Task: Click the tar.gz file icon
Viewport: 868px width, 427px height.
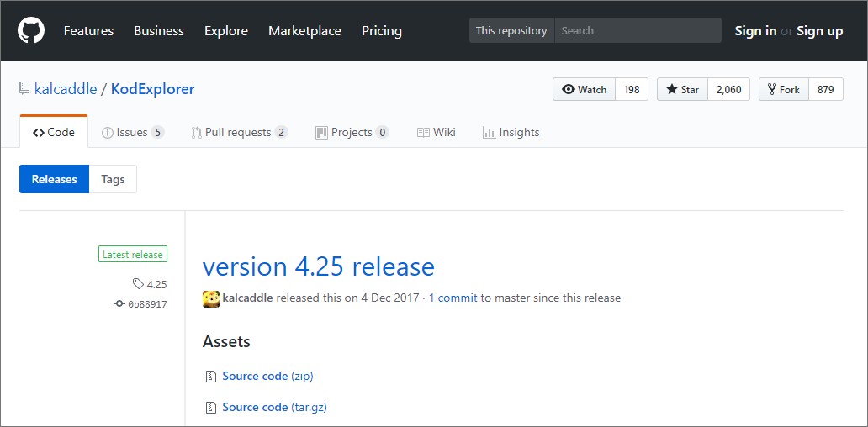Action: click(x=211, y=408)
